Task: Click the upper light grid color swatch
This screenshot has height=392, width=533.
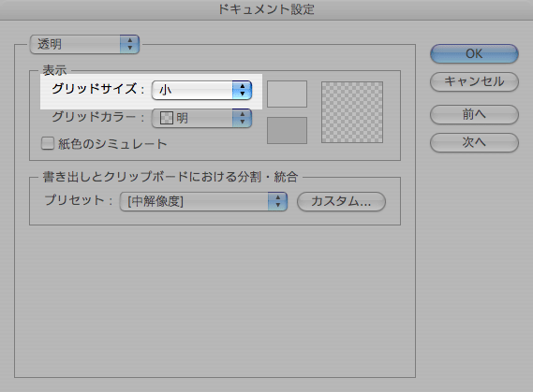Action: click(287, 94)
